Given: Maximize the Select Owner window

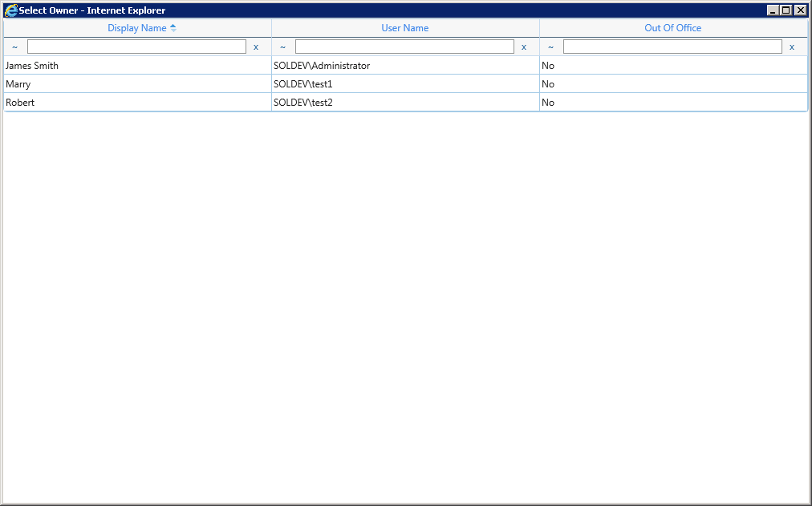Looking at the screenshot, I should click(786, 10).
